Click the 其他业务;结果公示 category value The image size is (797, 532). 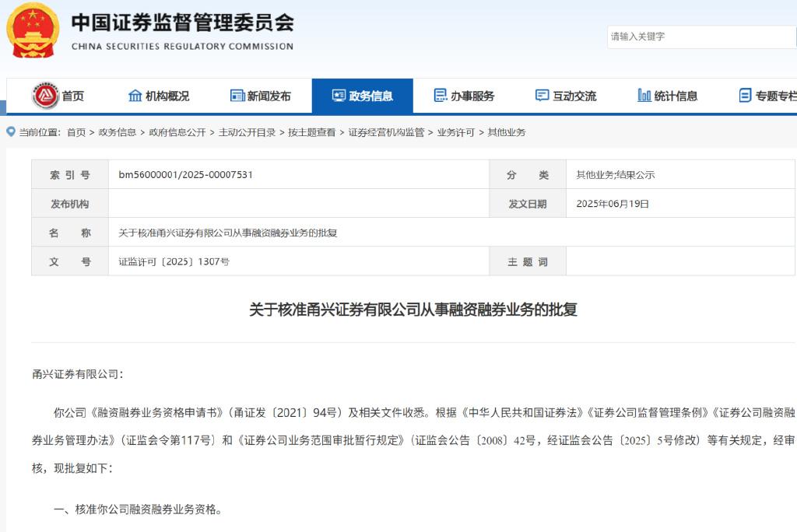point(615,175)
